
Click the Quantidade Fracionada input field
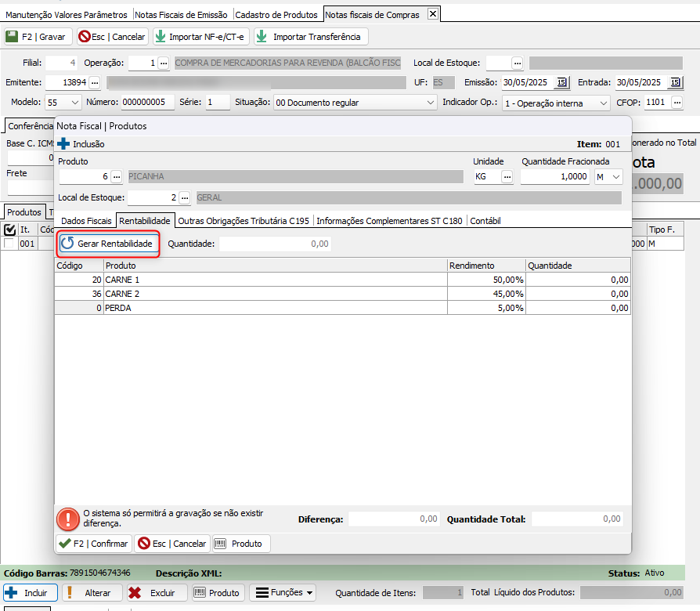tap(555, 177)
